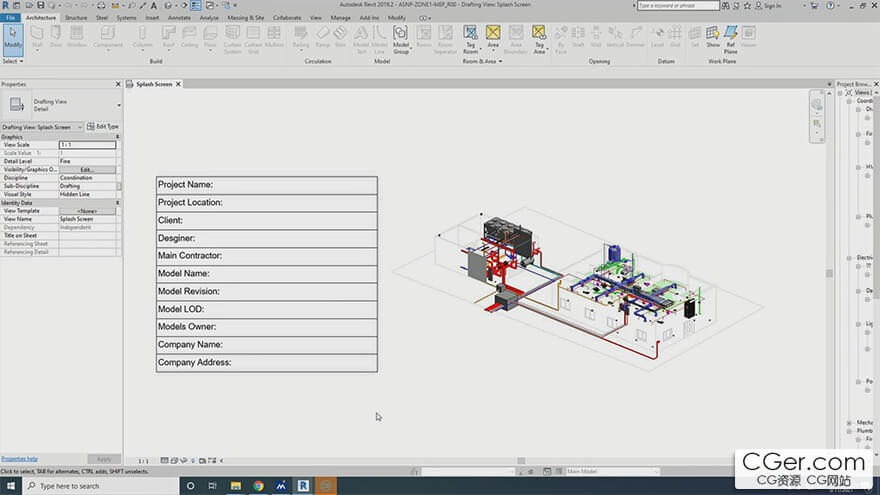Image resolution: width=880 pixels, height=495 pixels.
Task: Click the Visibility/Graphics Edit button
Action: coord(87,170)
